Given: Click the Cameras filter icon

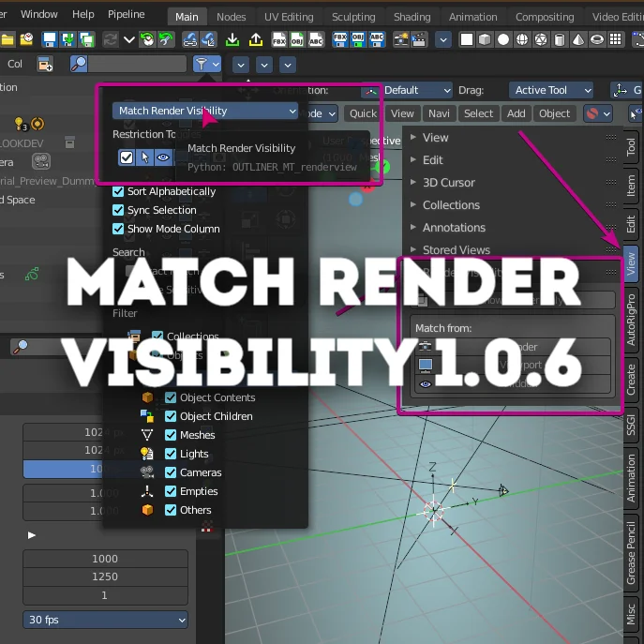Looking at the screenshot, I should [x=147, y=472].
